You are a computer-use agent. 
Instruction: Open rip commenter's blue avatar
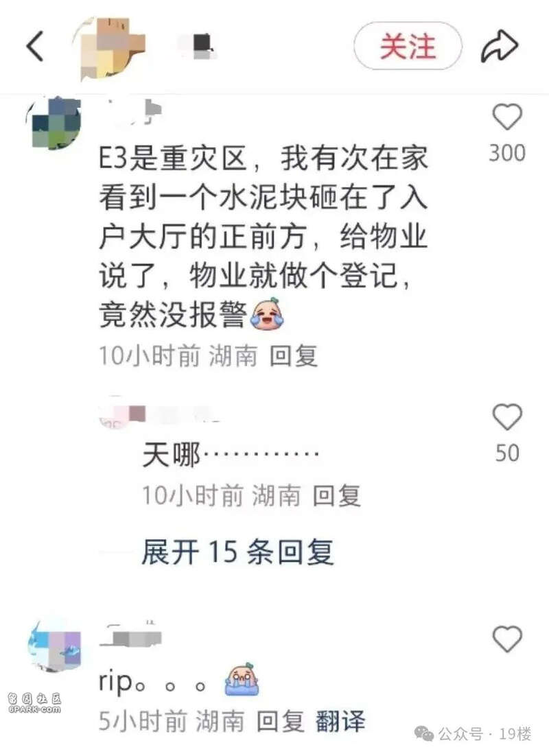(54, 644)
